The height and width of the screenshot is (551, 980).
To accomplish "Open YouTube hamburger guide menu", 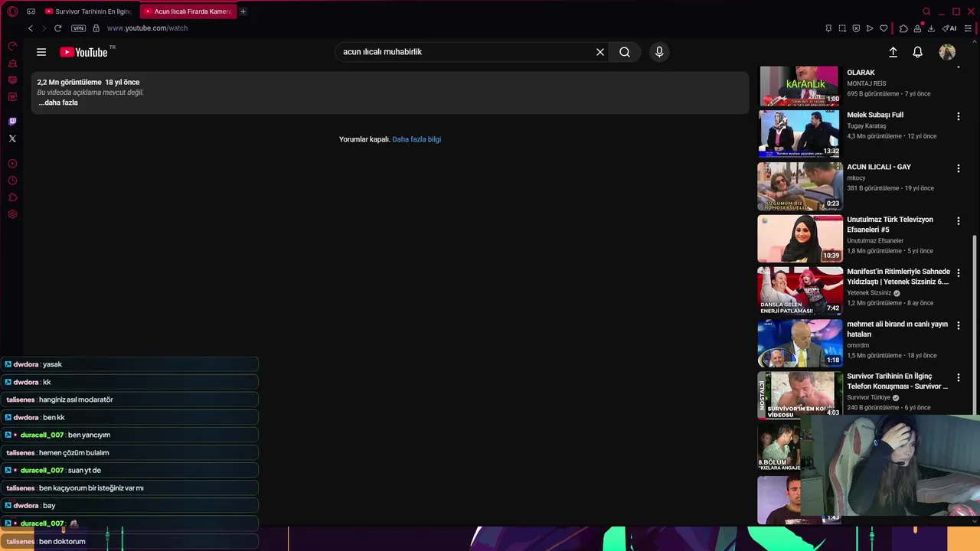I will click(41, 52).
